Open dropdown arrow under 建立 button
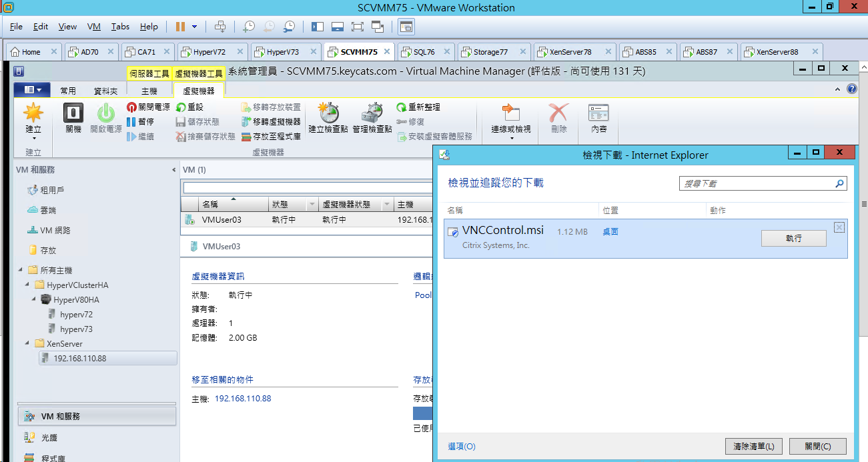 pyautogui.click(x=33, y=139)
